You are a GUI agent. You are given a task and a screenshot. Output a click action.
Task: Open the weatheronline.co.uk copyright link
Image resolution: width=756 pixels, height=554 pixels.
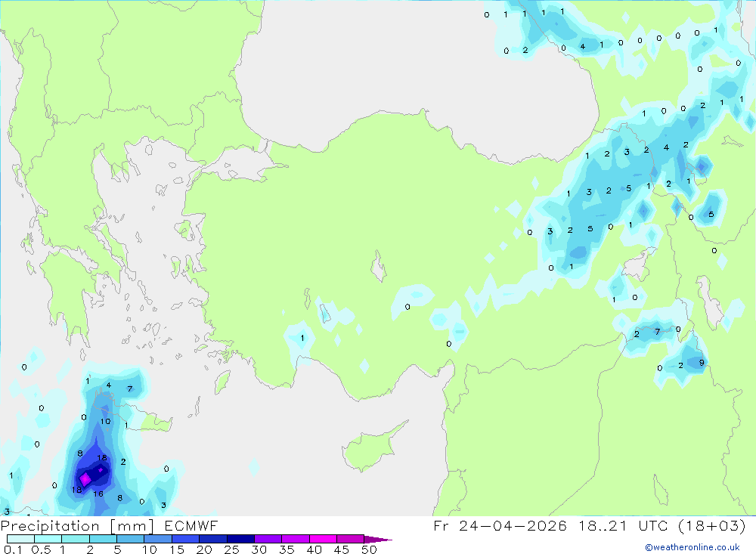pyautogui.click(x=692, y=547)
